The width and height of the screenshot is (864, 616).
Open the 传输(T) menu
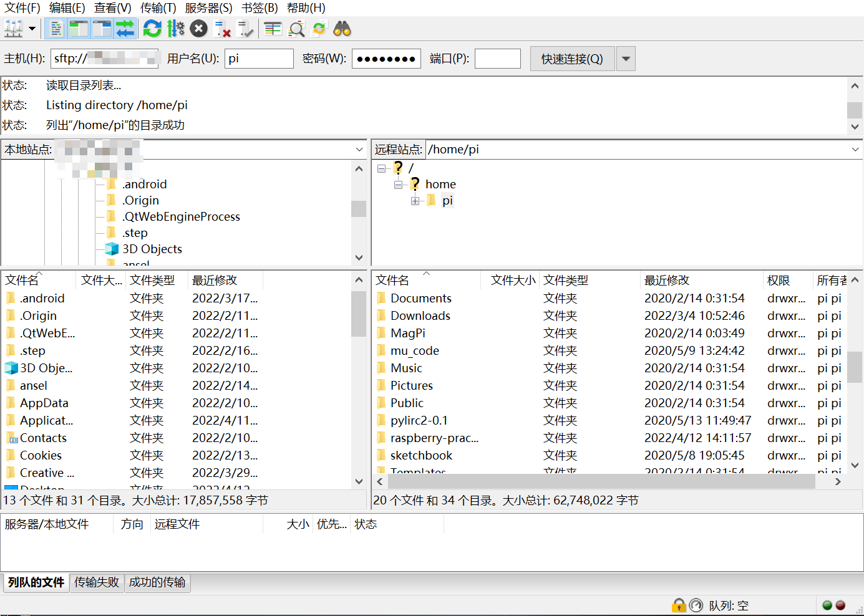coord(158,8)
